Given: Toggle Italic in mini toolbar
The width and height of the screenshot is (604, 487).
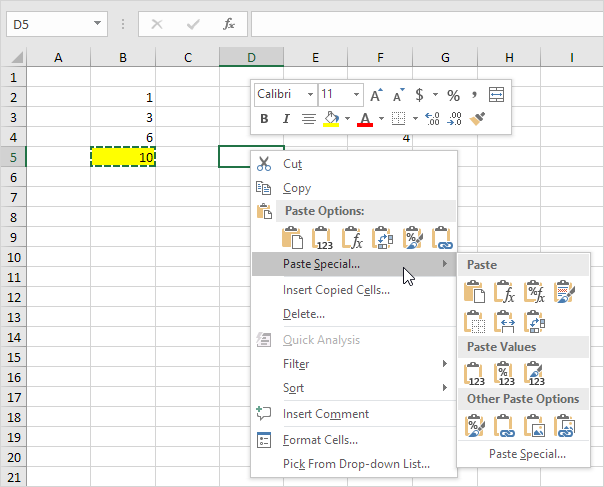Looking at the screenshot, I should pyautogui.click(x=286, y=119).
